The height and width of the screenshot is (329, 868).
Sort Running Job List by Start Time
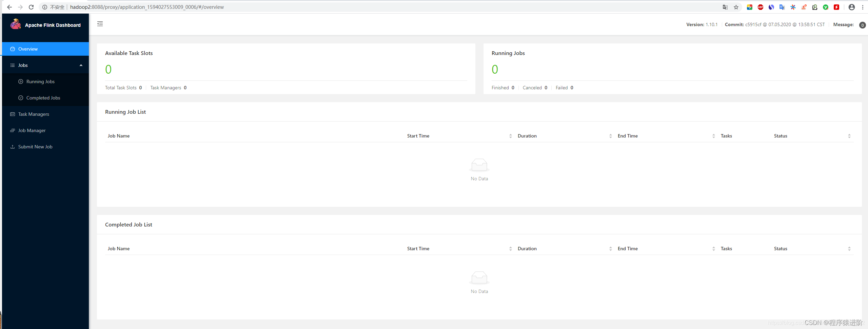[x=510, y=136]
